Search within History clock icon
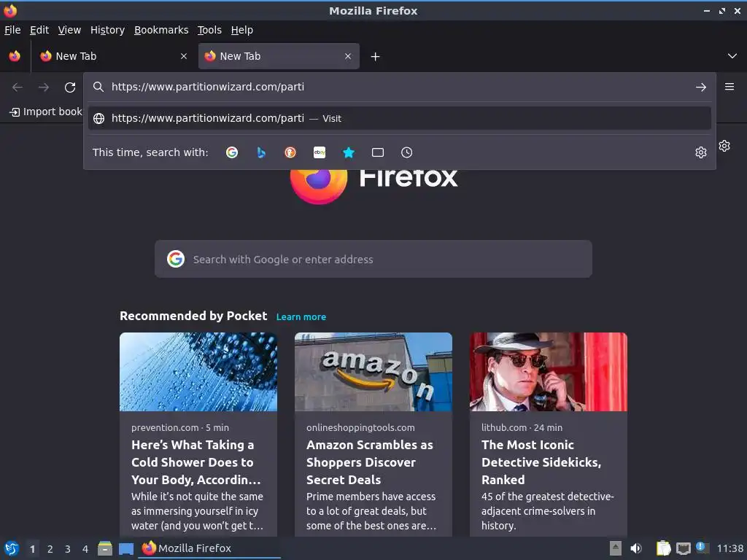This screenshot has width=747, height=560. point(407,152)
